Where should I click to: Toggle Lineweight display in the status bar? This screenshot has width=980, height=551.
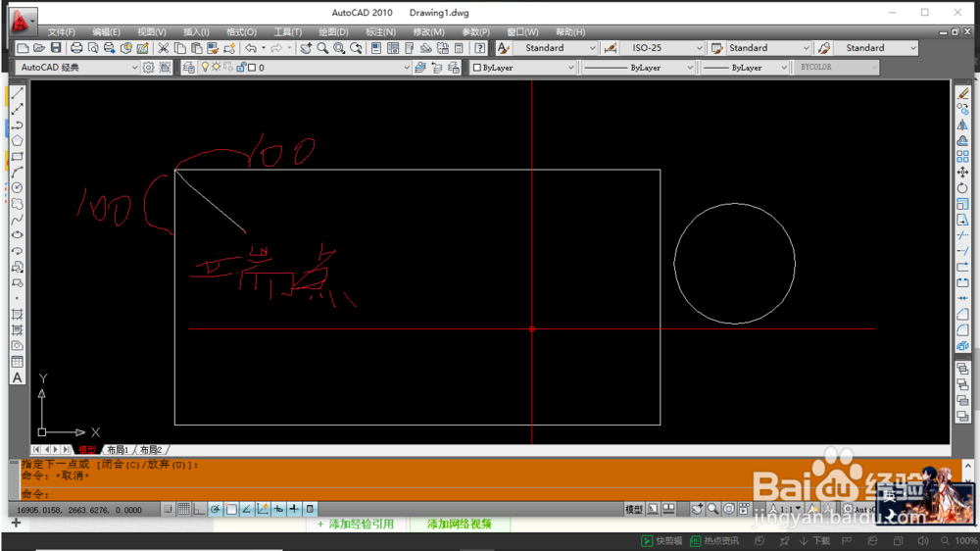[294, 509]
